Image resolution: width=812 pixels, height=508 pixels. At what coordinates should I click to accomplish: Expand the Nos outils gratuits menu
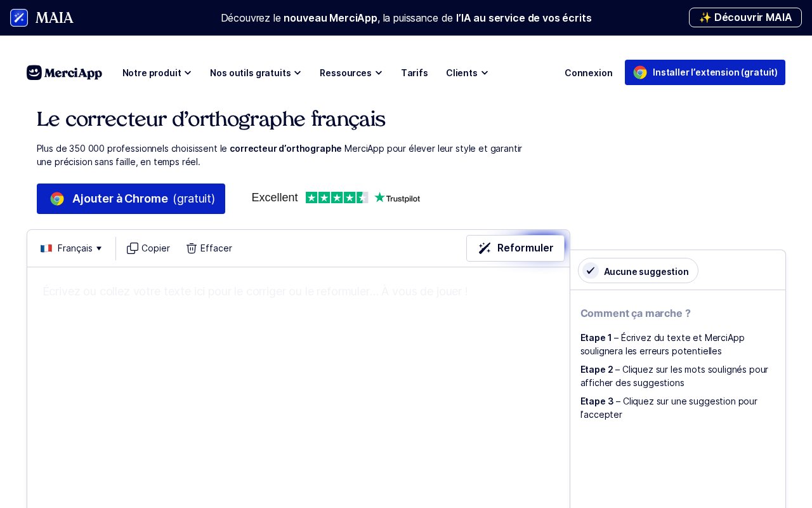point(256,73)
